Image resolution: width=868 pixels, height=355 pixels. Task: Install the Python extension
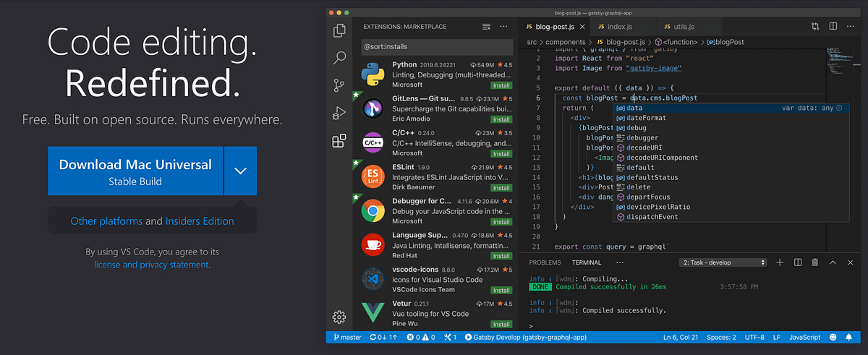click(x=501, y=85)
